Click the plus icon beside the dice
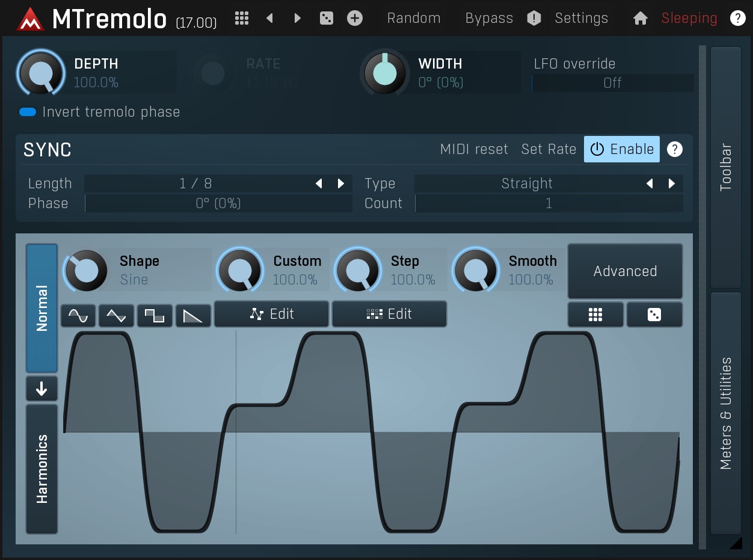 [x=355, y=18]
